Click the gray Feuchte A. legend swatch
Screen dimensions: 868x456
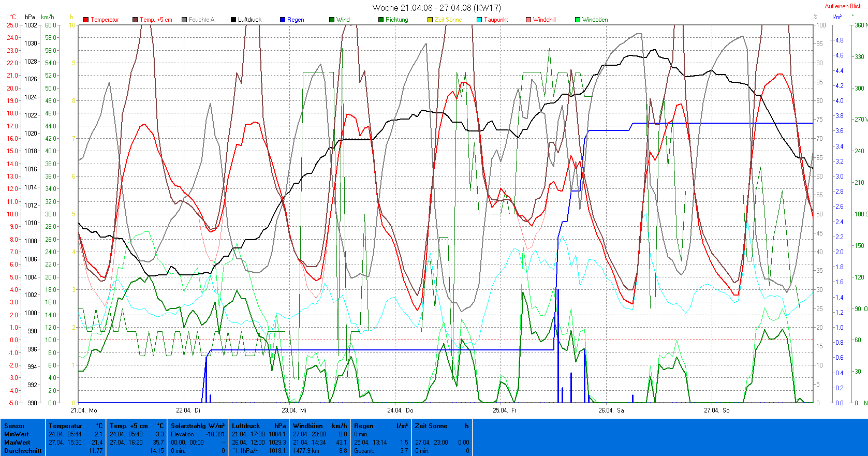pyautogui.click(x=184, y=20)
